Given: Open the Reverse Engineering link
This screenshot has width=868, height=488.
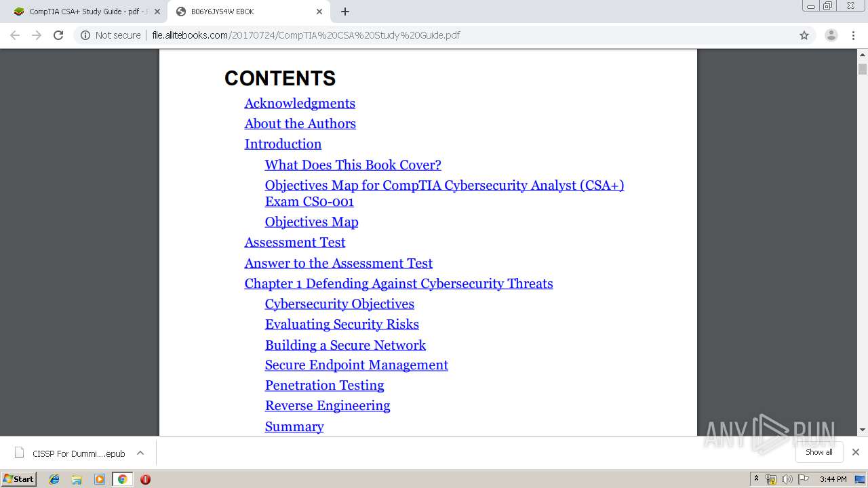Looking at the screenshot, I should tap(327, 405).
